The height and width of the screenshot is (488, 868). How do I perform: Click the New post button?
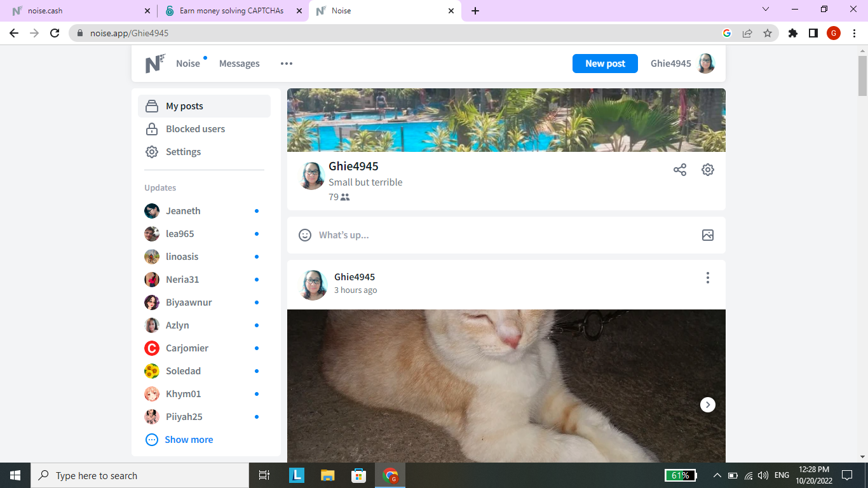point(605,64)
